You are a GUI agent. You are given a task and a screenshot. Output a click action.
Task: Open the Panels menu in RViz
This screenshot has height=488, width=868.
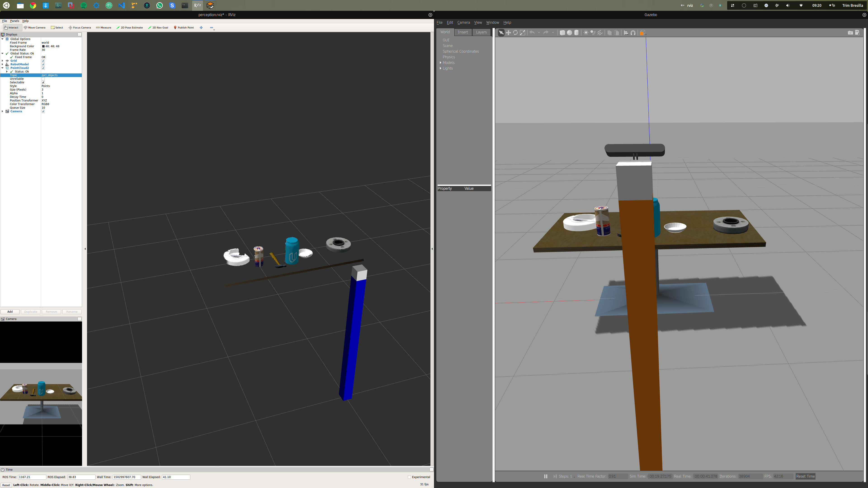[x=14, y=21]
